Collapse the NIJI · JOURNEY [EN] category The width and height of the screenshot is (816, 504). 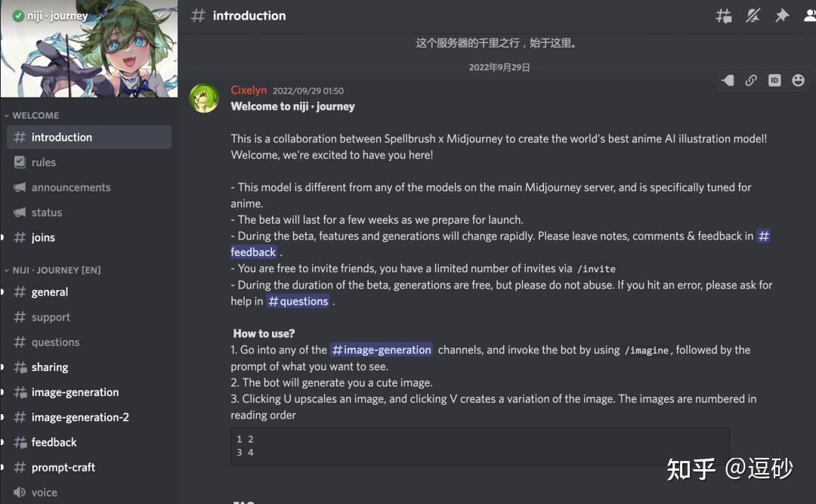coord(52,271)
